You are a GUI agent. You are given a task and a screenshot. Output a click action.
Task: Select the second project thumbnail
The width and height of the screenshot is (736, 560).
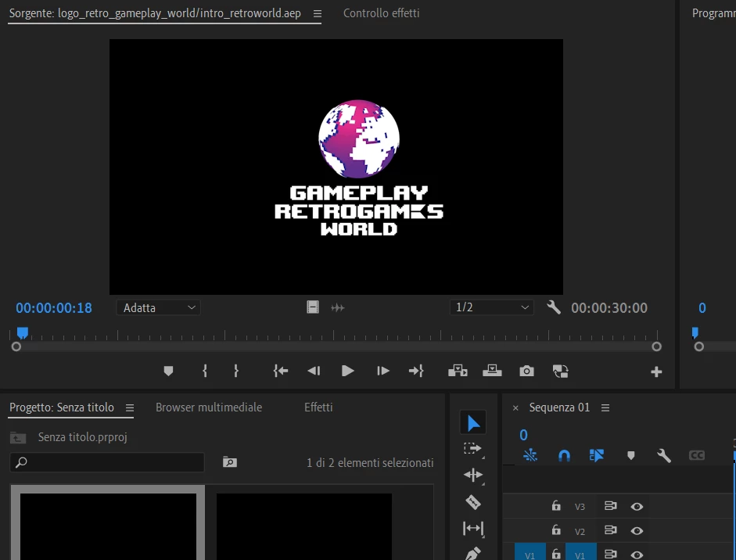click(304, 526)
